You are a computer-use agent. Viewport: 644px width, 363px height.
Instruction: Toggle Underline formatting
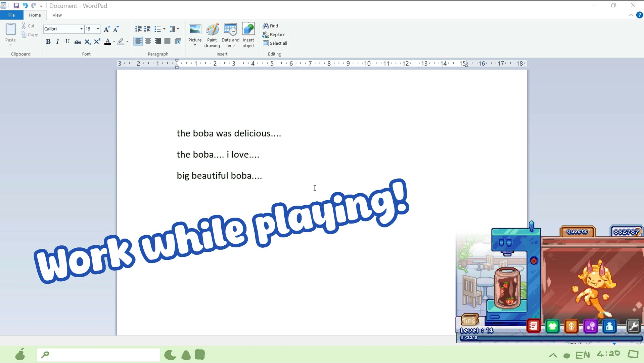coord(67,42)
